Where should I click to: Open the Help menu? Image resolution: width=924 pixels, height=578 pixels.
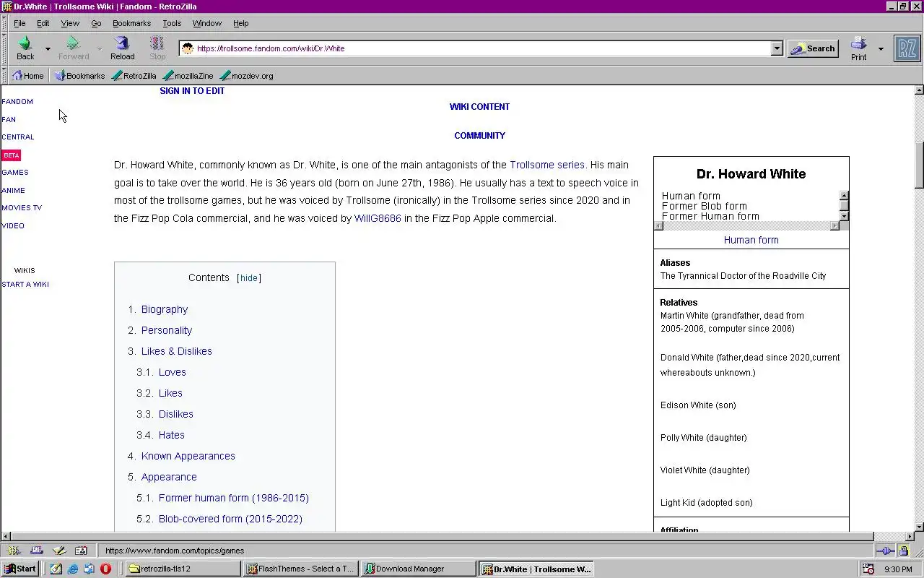tap(240, 23)
